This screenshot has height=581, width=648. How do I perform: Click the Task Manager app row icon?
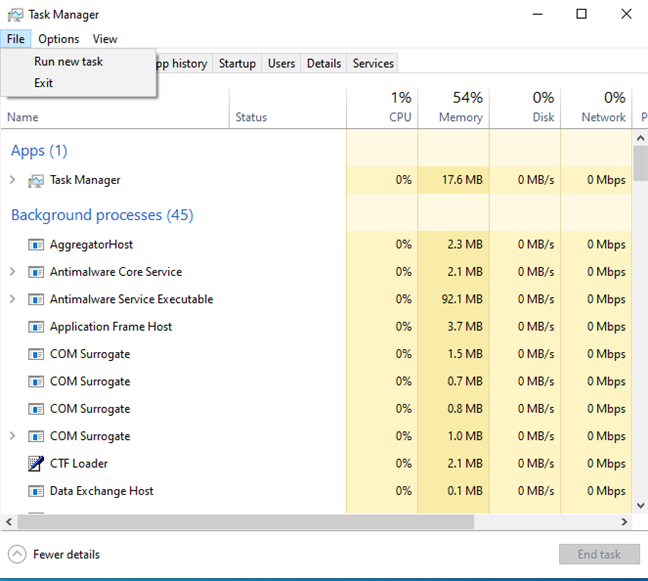pos(36,181)
